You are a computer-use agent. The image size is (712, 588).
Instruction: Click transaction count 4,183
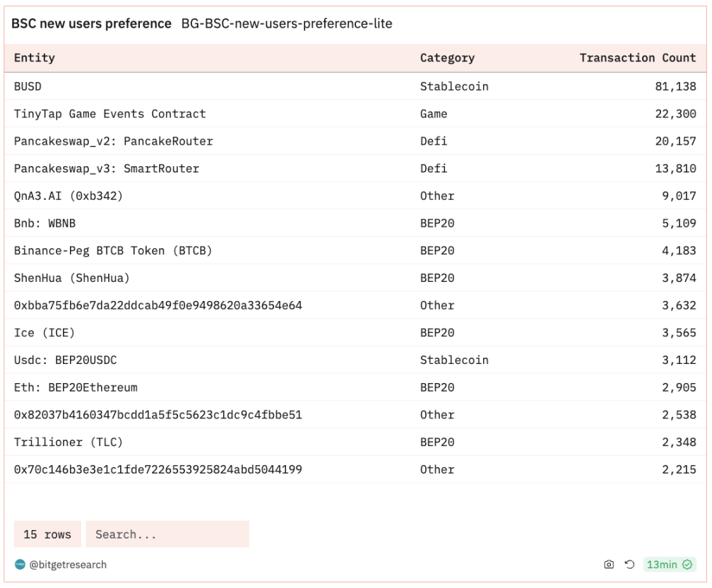click(x=679, y=251)
